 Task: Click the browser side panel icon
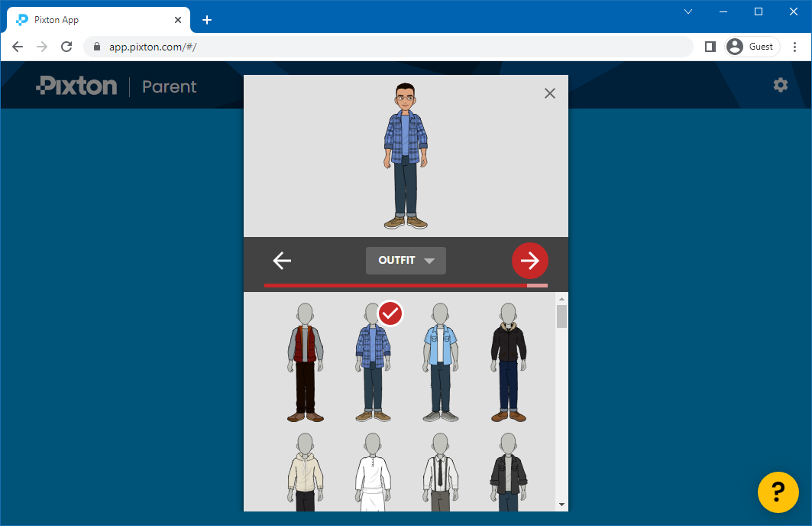(709, 46)
